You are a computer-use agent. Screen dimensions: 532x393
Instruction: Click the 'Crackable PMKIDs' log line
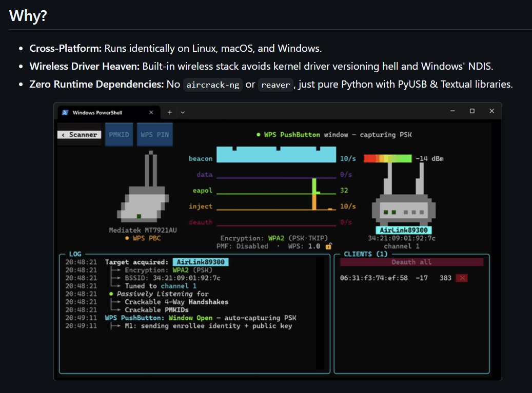[156, 310]
